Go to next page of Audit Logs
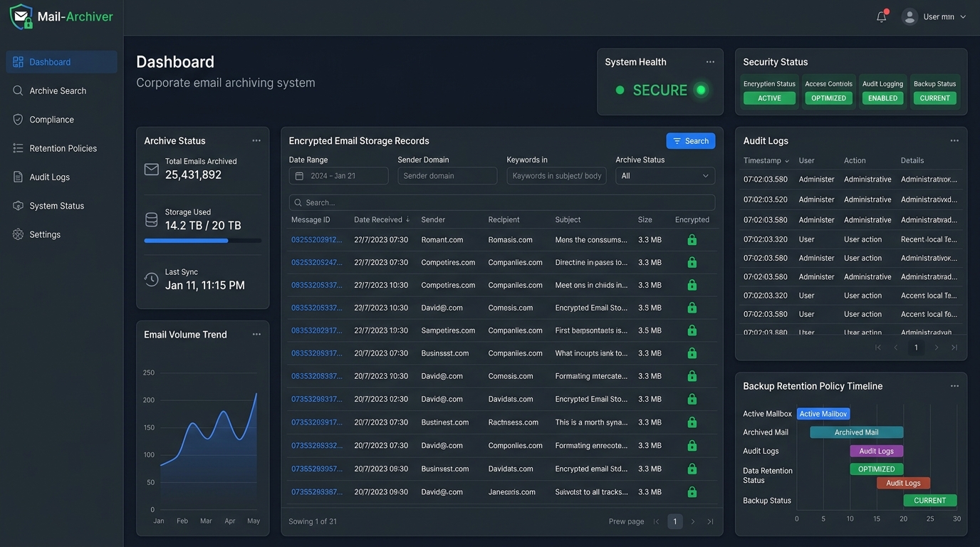 tap(936, 348)
